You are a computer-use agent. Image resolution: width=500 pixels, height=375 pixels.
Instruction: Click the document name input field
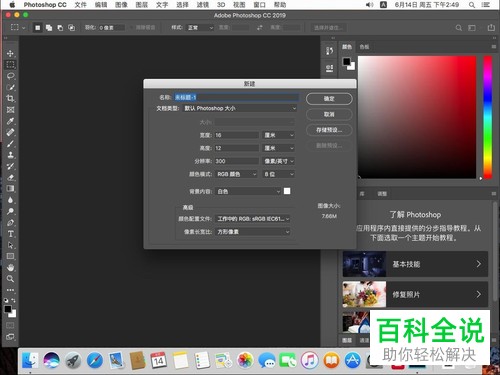click(237, 97)
